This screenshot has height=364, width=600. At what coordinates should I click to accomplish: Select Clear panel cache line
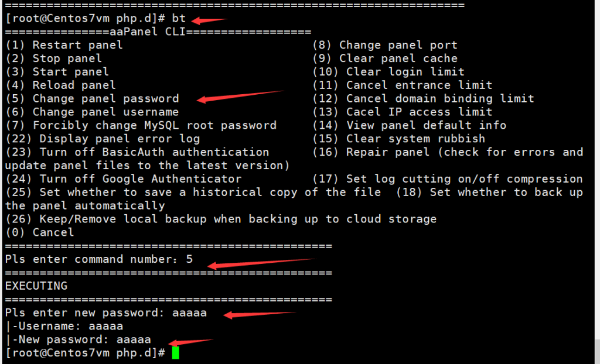(385, 59)
